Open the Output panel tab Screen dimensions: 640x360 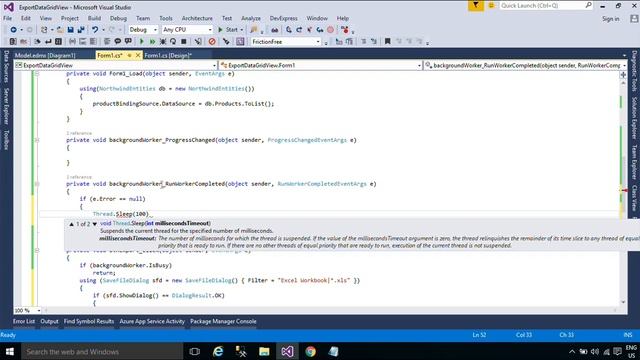[49, 322]
